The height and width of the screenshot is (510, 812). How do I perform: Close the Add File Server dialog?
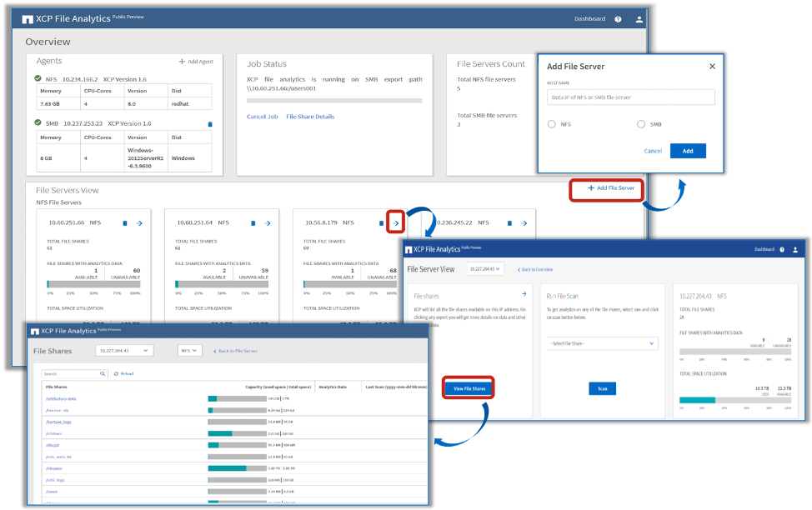pos(712,67)
